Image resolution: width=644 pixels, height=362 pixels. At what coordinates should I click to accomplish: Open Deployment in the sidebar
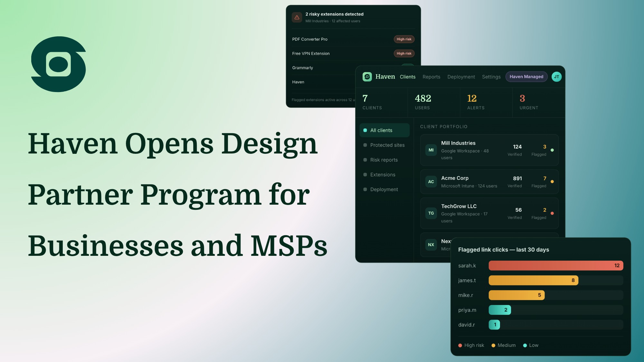tap(384, 190)
